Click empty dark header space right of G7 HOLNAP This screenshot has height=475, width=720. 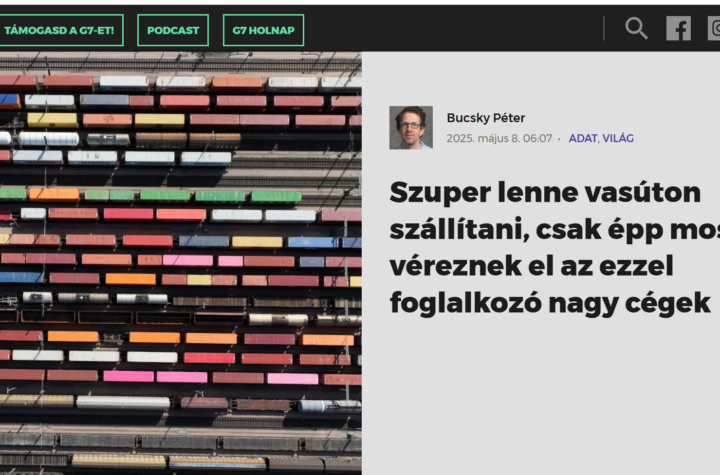click(x=452, y=28)
